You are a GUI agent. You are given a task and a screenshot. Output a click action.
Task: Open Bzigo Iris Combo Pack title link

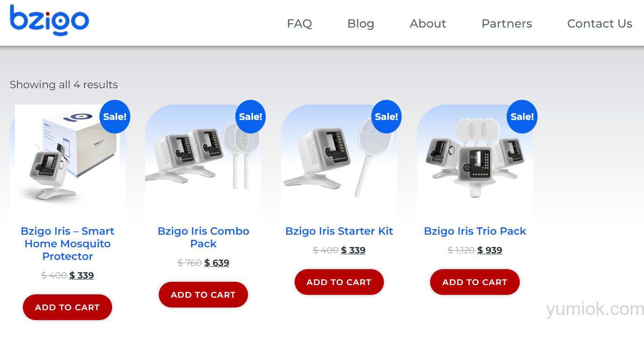(x=204, y=237)
